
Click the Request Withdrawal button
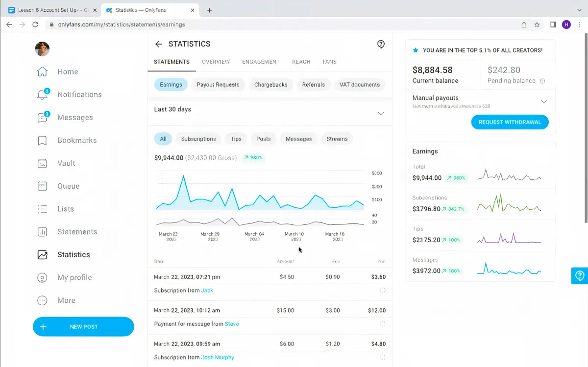pos(510,122)
